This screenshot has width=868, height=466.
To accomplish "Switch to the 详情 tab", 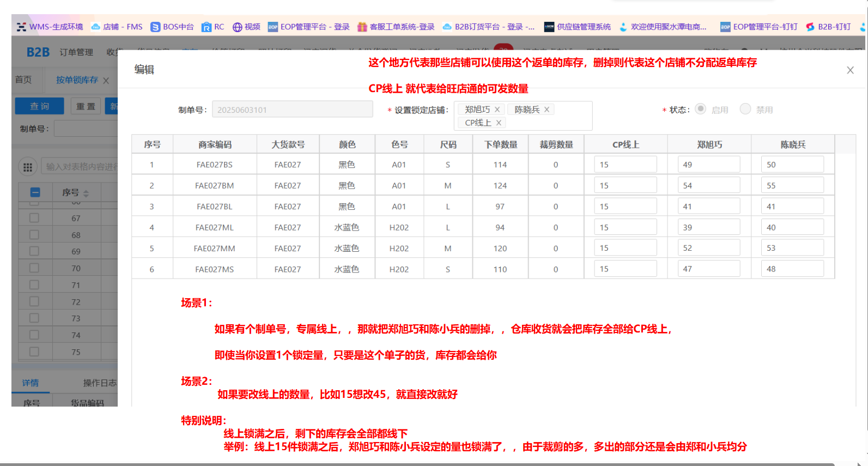I will point(31,383).
